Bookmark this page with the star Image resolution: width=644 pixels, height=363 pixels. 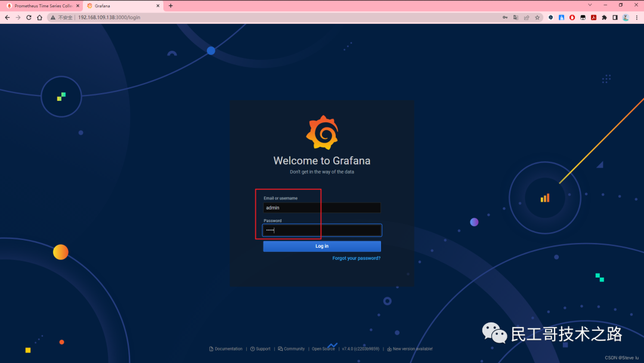[537, 17]
